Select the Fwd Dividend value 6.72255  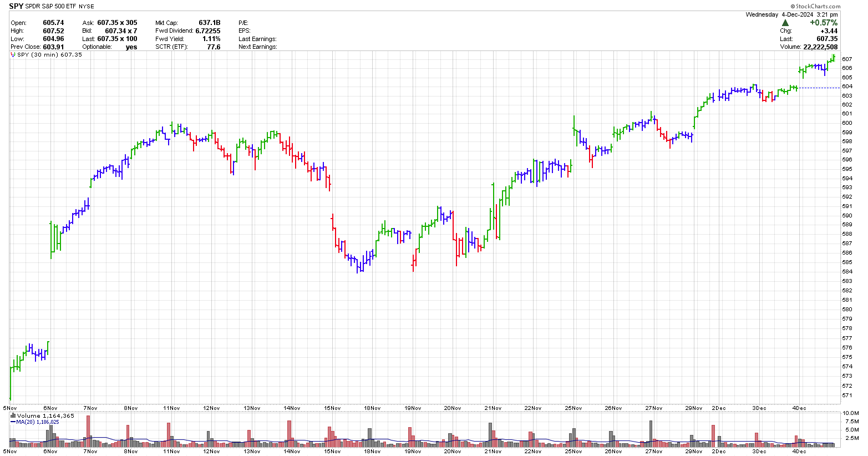(208, 31)
